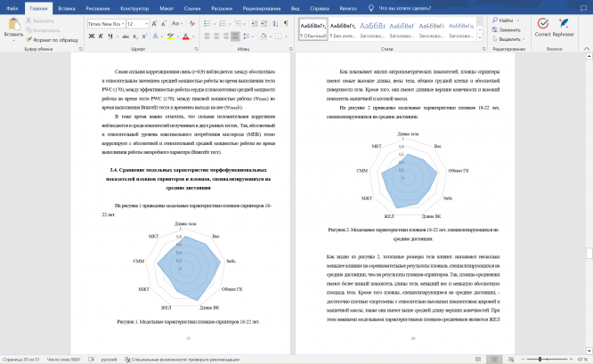Click the word count in status bar
Viewport: 593px width, 364px height.
tap(63, 360)
